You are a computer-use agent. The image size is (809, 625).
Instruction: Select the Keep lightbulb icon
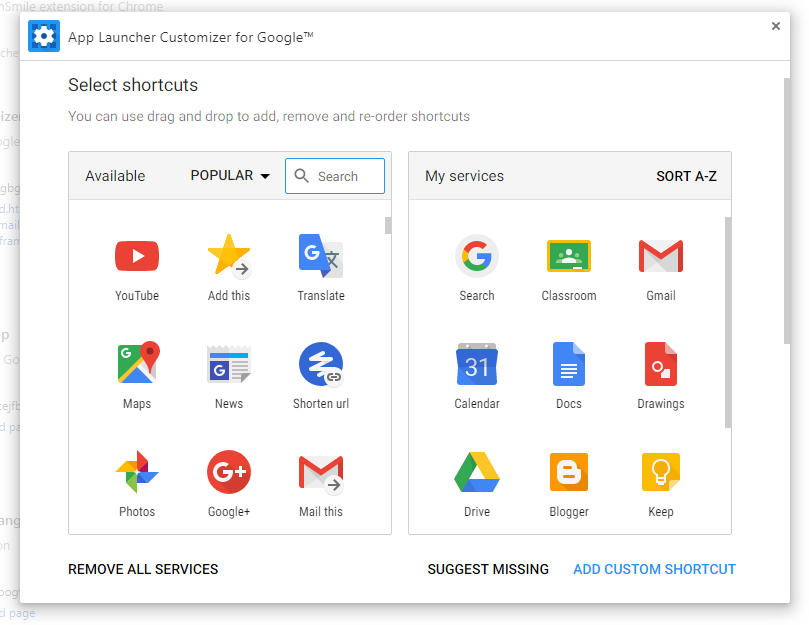pos(661,472)
